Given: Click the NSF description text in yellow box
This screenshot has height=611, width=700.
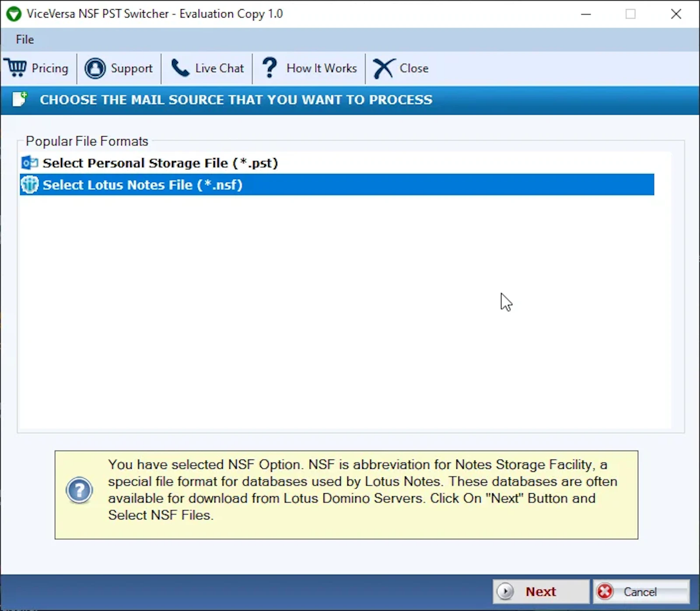Looking at the screenshot, I should pos(363,490).
